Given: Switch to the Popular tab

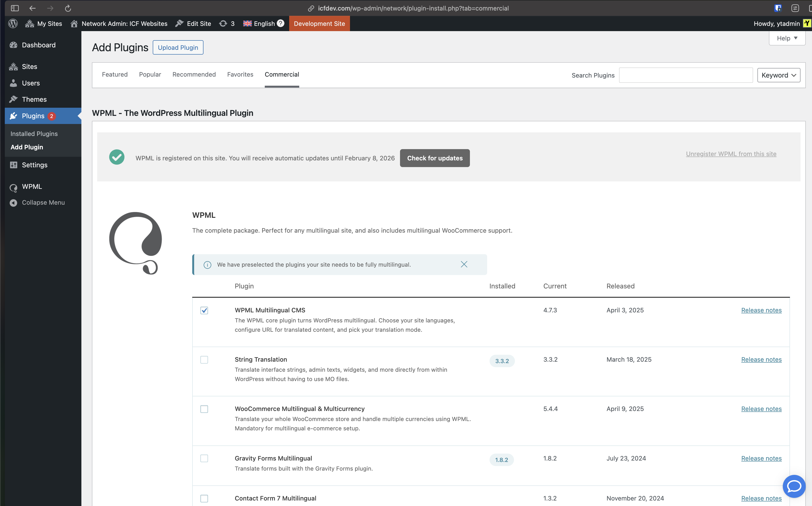Looking at the screenshot, I should (x=150, y=74).
